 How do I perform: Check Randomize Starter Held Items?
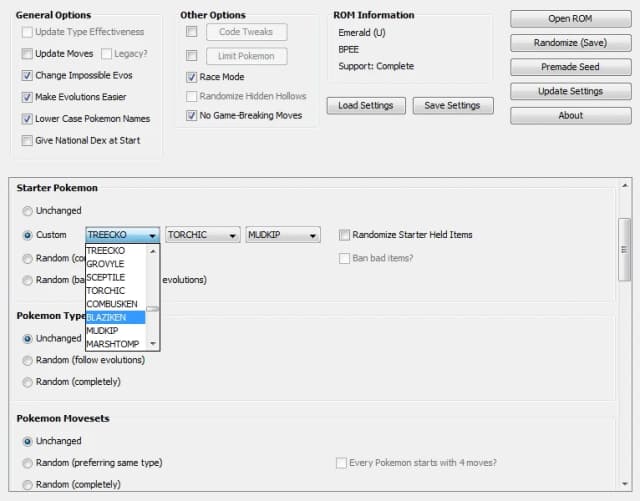click(344, 235)
